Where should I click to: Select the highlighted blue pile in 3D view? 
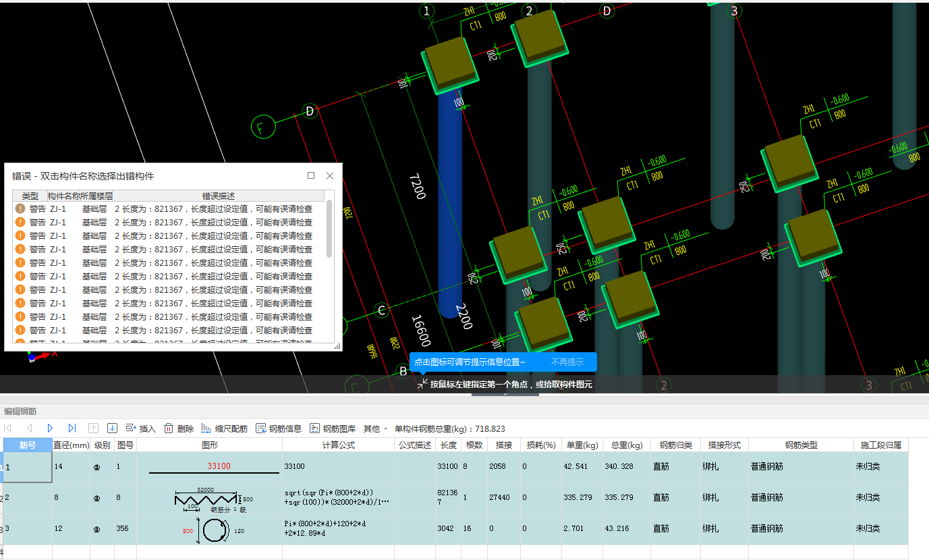pos(450,202)
